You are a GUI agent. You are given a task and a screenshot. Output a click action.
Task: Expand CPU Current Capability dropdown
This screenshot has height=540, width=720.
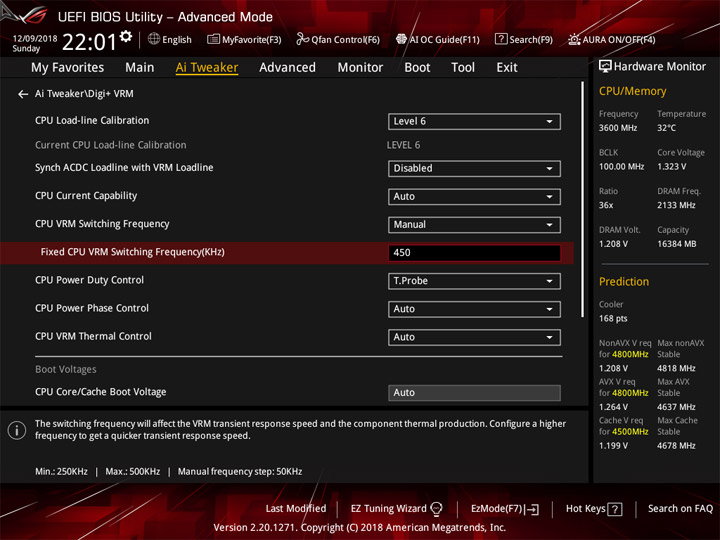pyautogui.click(x=474, y=197)
